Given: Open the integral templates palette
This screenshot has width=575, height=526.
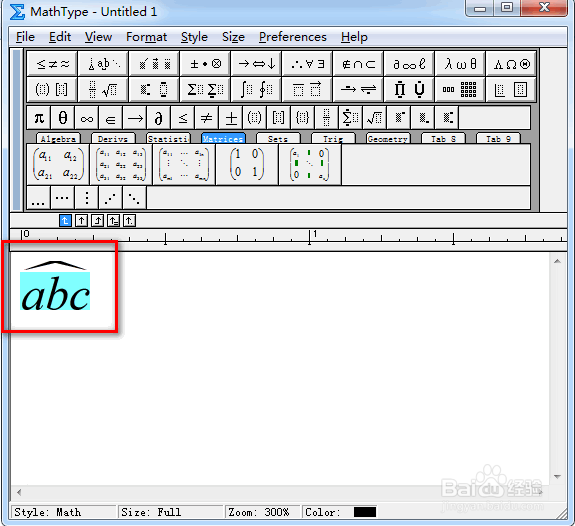Looking at the screenshot, I should pyautogui.click(x=256, y=89).
